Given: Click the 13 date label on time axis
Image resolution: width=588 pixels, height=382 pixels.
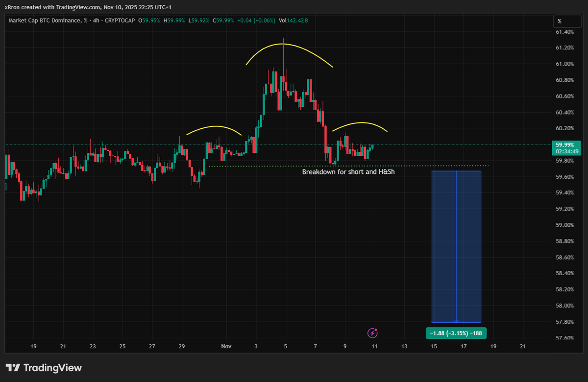Looking at the screenshot, I should click(404, 346).
